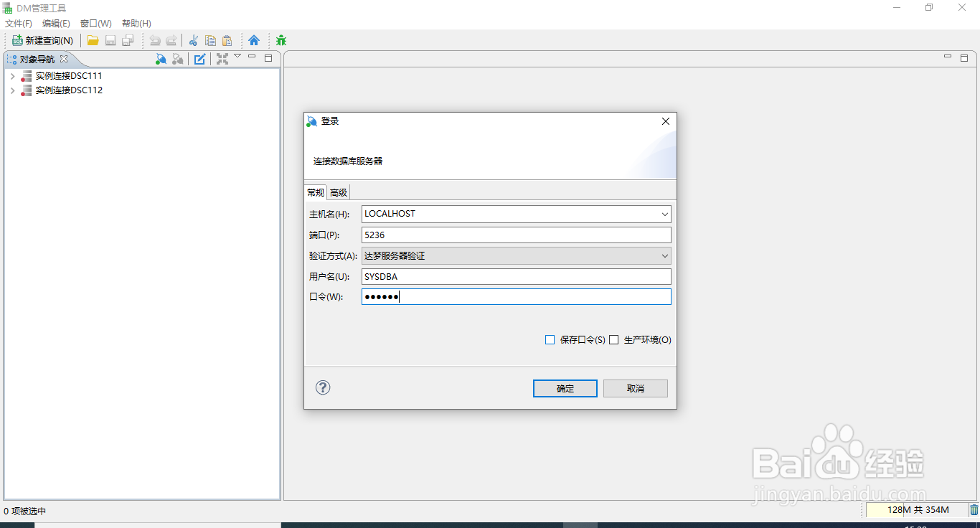Go to the blue home icon
This screenshot has width=980, height=528.
(254, 40)
